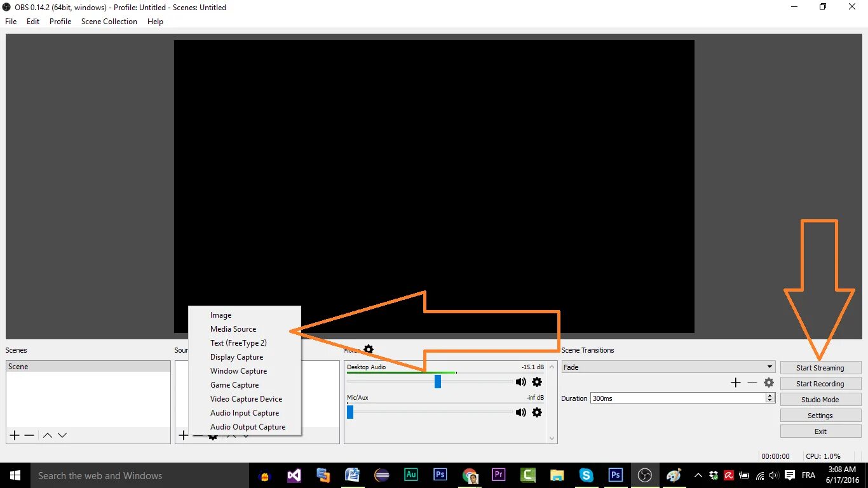868x488 pixels.
Task: Click the Dropbox tray icon
Action: [x=714, y=475]
